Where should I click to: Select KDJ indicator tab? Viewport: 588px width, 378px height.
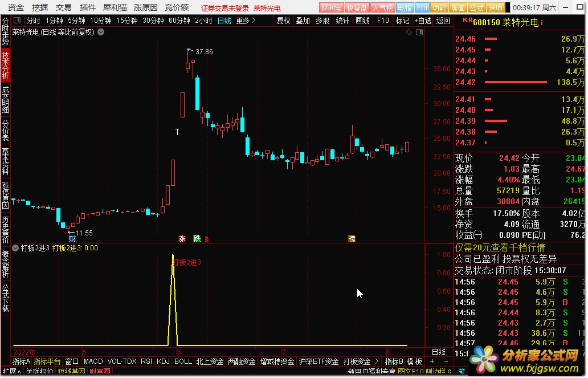tap(163, 361)
